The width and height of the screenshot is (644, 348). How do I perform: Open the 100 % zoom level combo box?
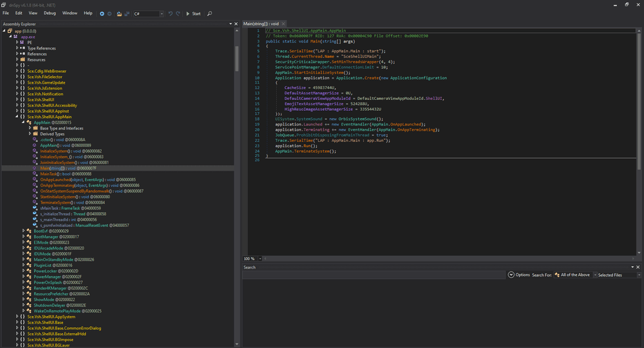[x=259, y=258]
